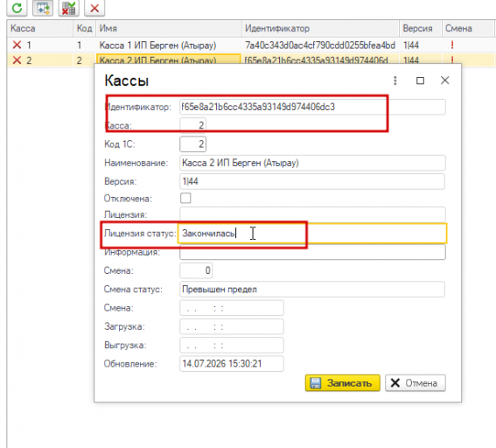496x448 pixels.
Task: Click the red cross icon in row 2
Action: point(17,59)
